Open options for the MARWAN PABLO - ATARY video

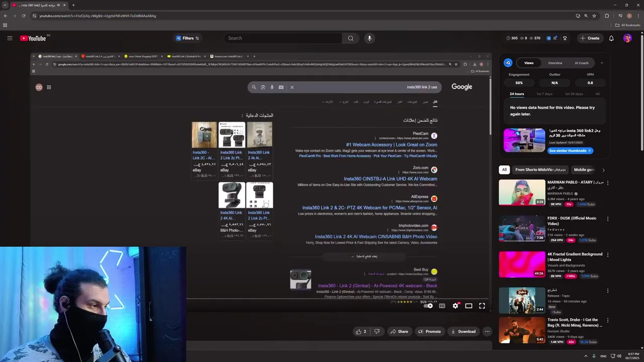pos(608,183)
